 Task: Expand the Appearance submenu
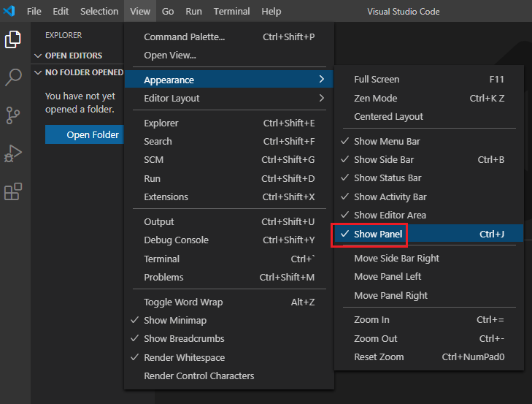click(x=229, y=80)
